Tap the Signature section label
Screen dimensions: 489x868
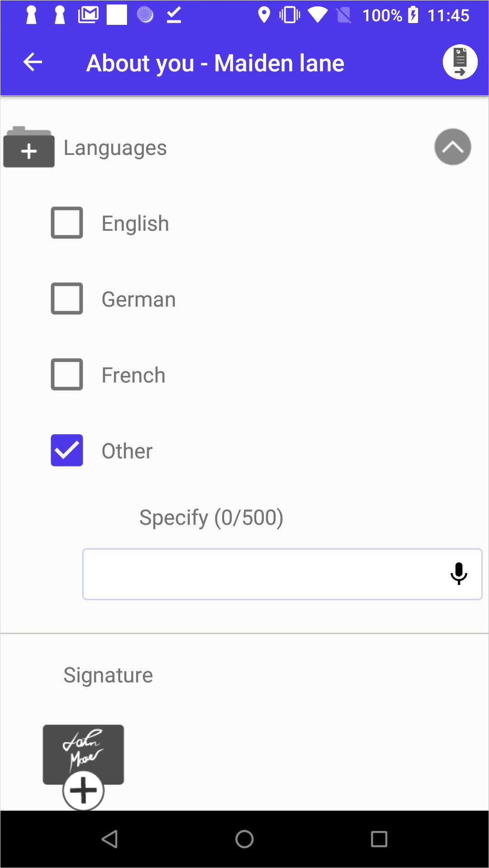(108, 676)
